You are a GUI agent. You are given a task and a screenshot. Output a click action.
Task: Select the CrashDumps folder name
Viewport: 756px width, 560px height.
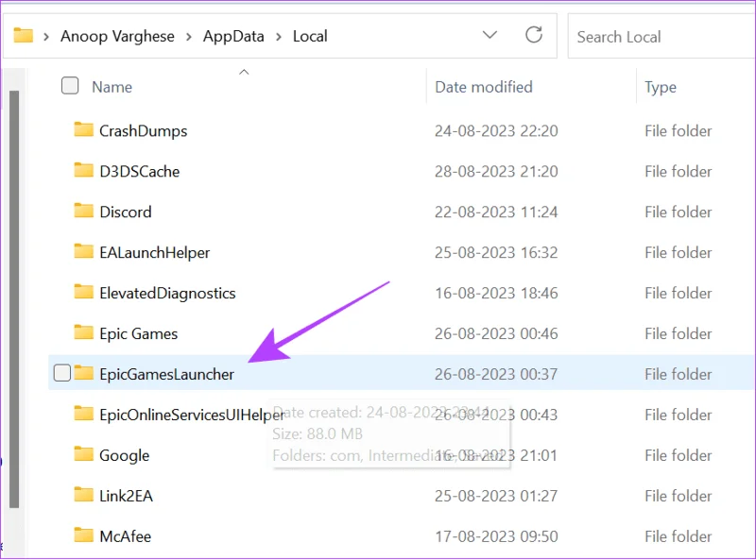click(x=144, y=131)
